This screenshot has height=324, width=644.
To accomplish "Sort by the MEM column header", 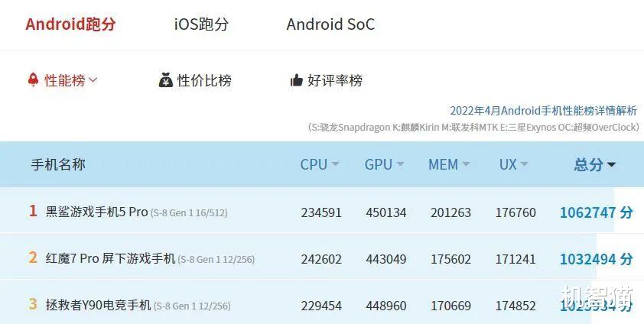I will pyautogui.click(x=443, y=164).
